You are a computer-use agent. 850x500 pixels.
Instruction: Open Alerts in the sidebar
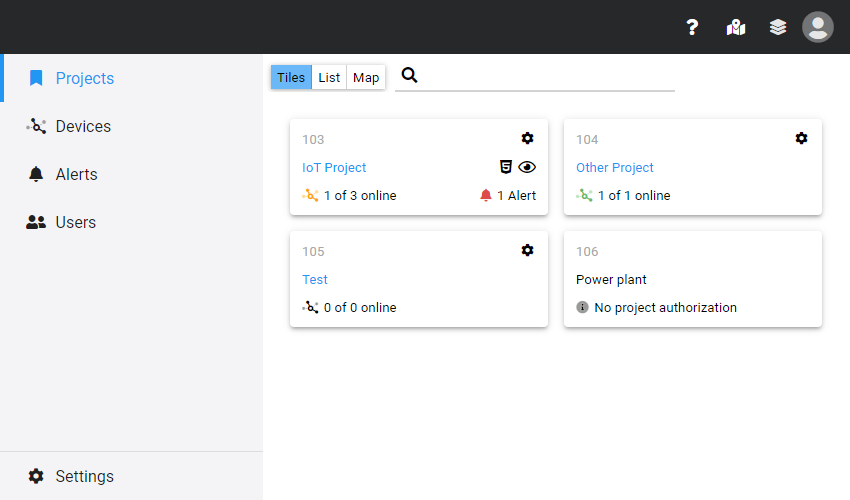click(x=76, y=174)
